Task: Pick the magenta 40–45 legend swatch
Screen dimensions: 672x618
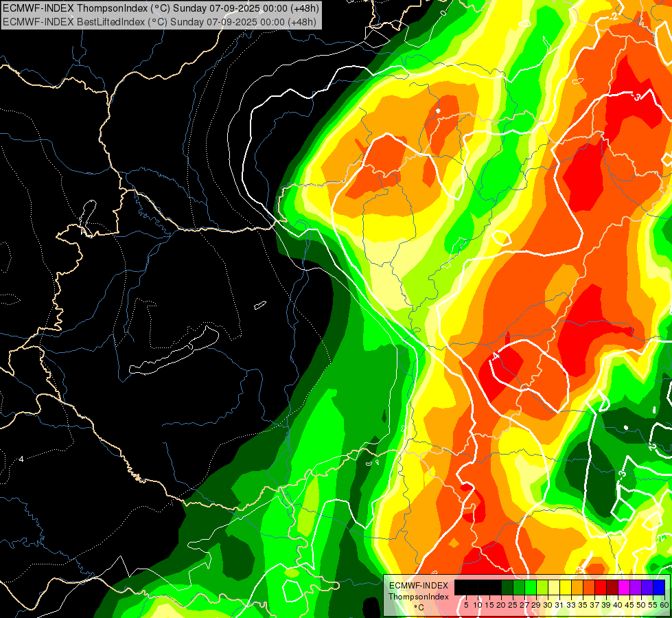Action: click(624, 588)
